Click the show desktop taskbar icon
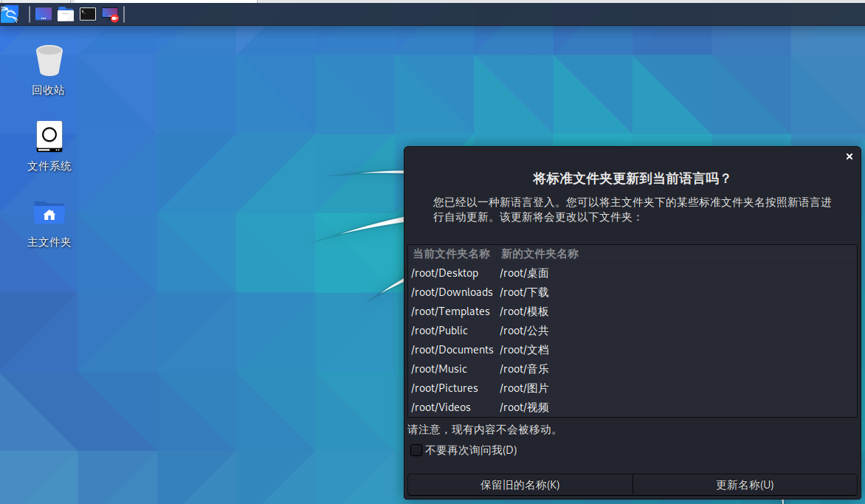Viewport: 865px width, 504px height. (43, 14)
